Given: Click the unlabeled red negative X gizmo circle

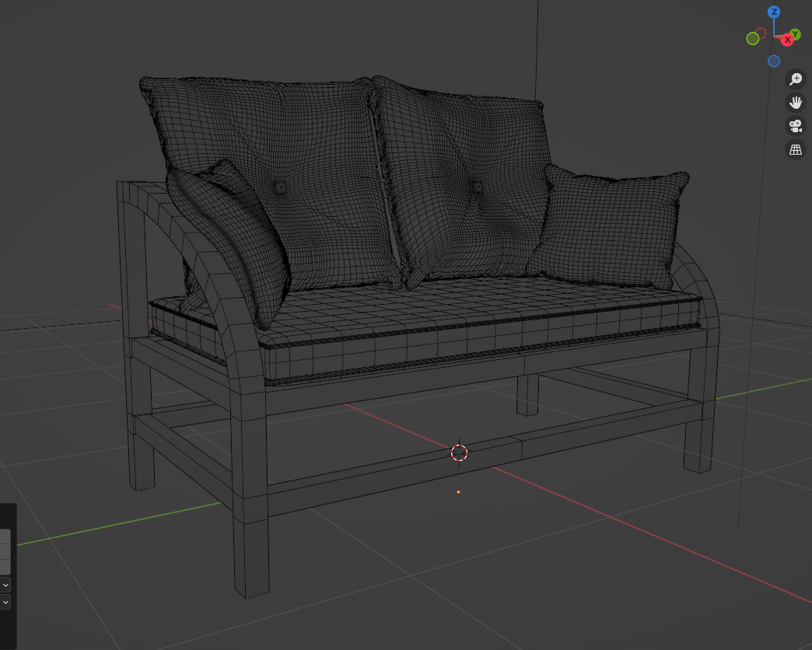Looking at the screenshot, I should [761, 33].
